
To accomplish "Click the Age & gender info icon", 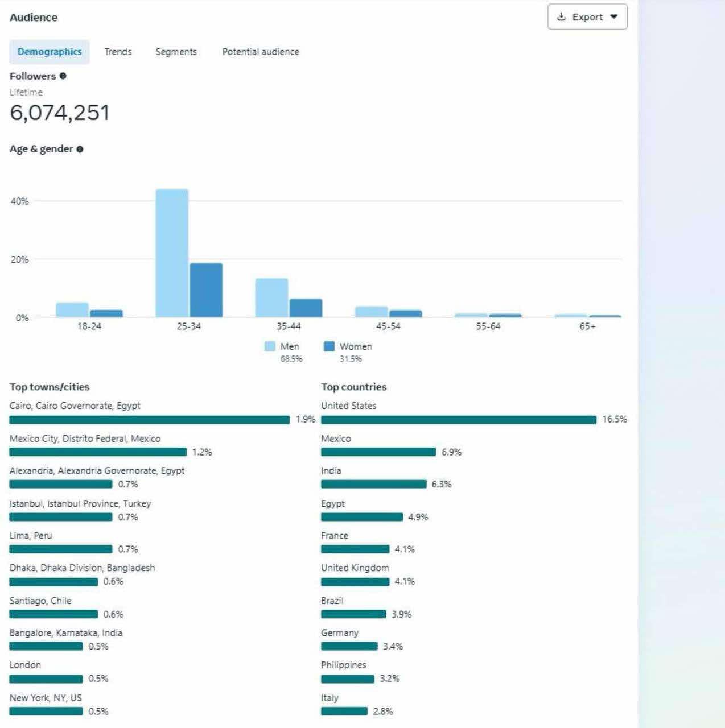I will [x=80, y=149].
